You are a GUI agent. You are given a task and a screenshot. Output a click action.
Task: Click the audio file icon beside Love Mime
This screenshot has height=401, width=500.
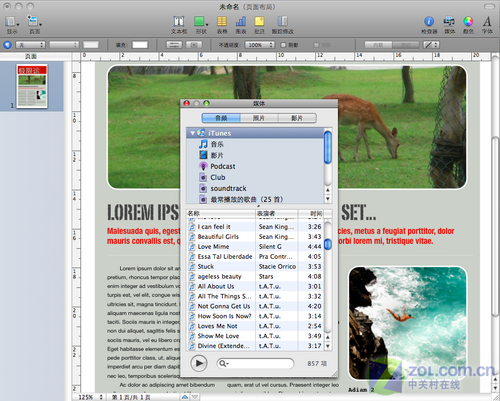(192, 246)
